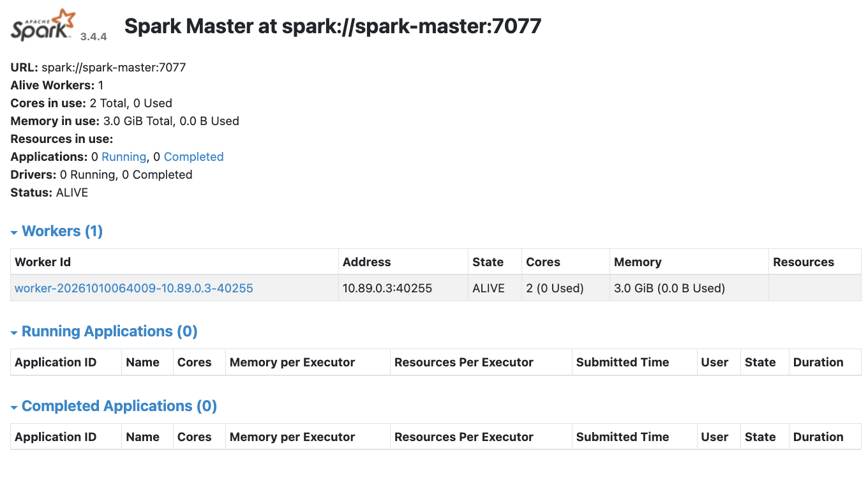Select the '2 (0 Used)' cores cell
Image resolution: width=868 pixels, height=480 pixels.
(x=565, y=289)
